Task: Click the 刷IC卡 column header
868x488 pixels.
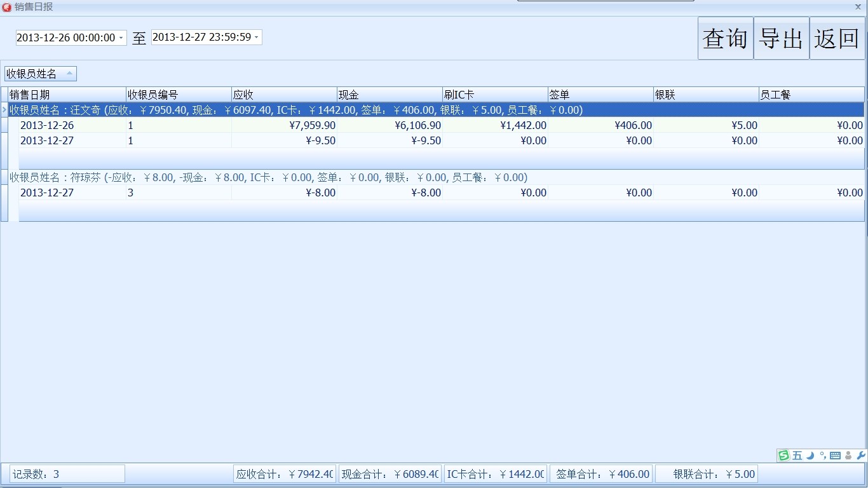Action: (x=495, y=95)
